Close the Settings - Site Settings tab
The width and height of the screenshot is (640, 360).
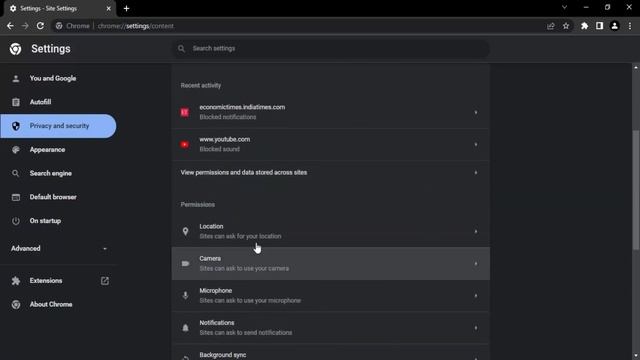[x=109, y=9]
